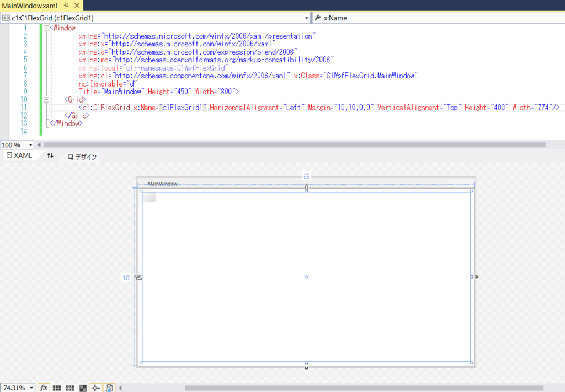Click line number 14 in the editor

point(24,131)
